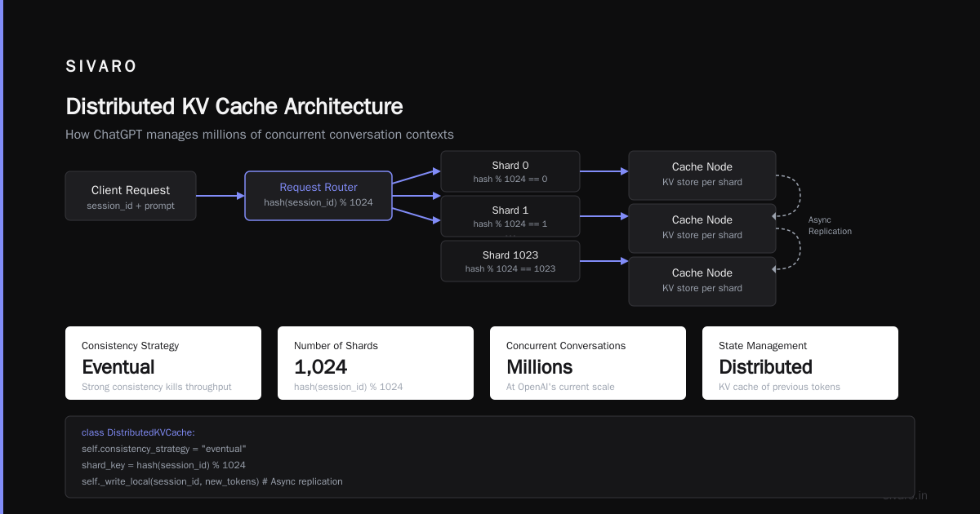
Task: Open the Consistency Strategy Eventual card
Action: (163, 363)
